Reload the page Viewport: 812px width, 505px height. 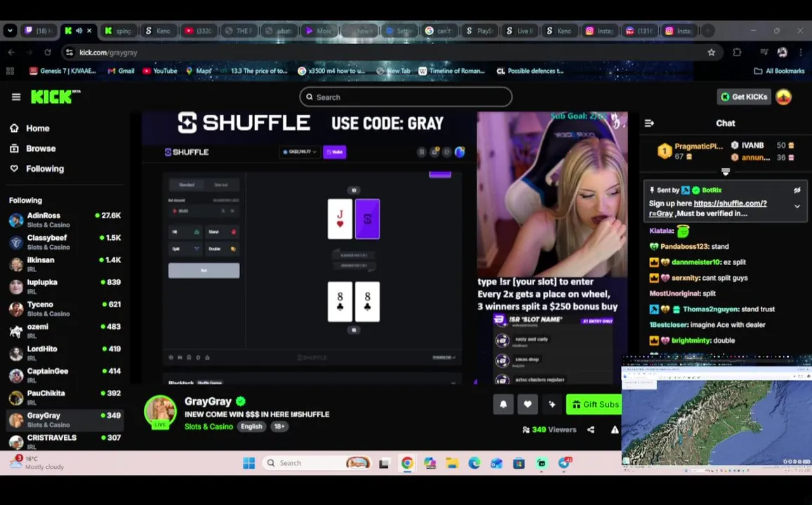[x=48, y=53]
